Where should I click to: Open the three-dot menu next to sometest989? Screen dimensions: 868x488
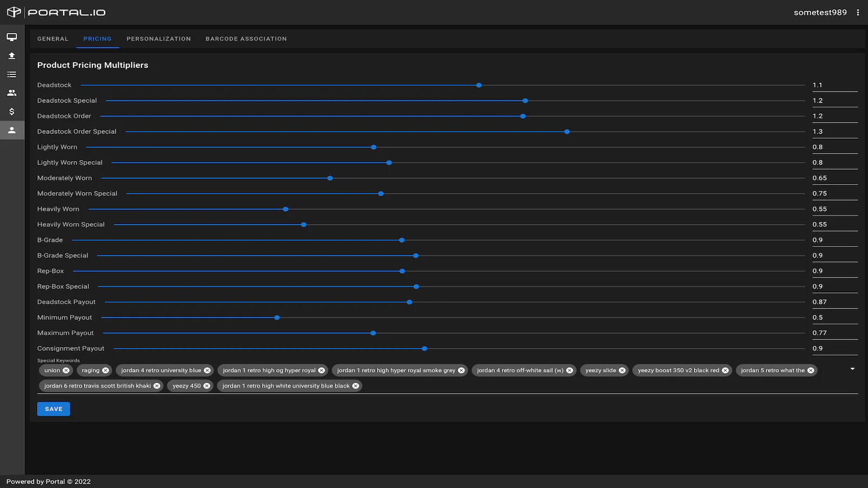858,12
